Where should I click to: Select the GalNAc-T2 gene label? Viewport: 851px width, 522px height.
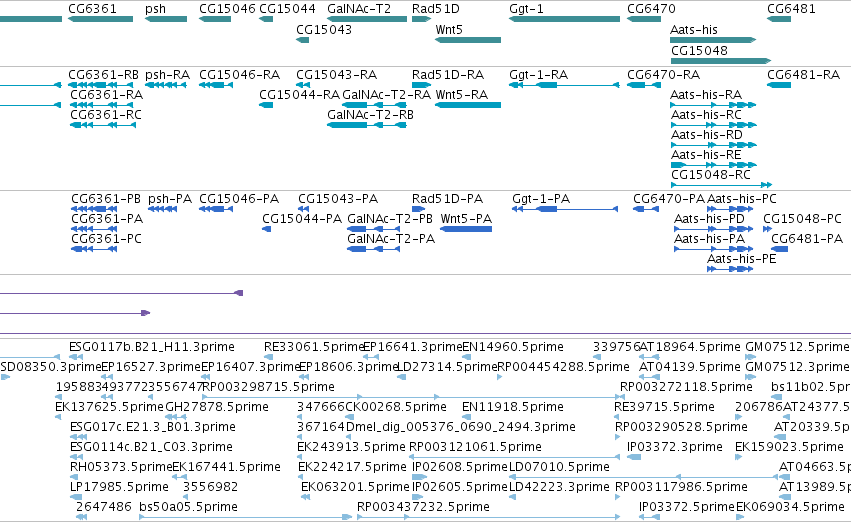[x=359, y=9]
